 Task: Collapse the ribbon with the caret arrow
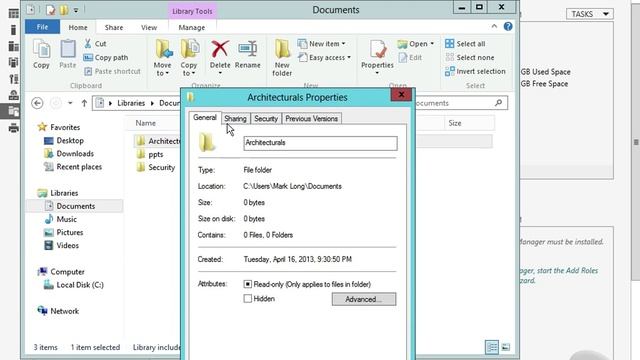[x=494, y=27]
